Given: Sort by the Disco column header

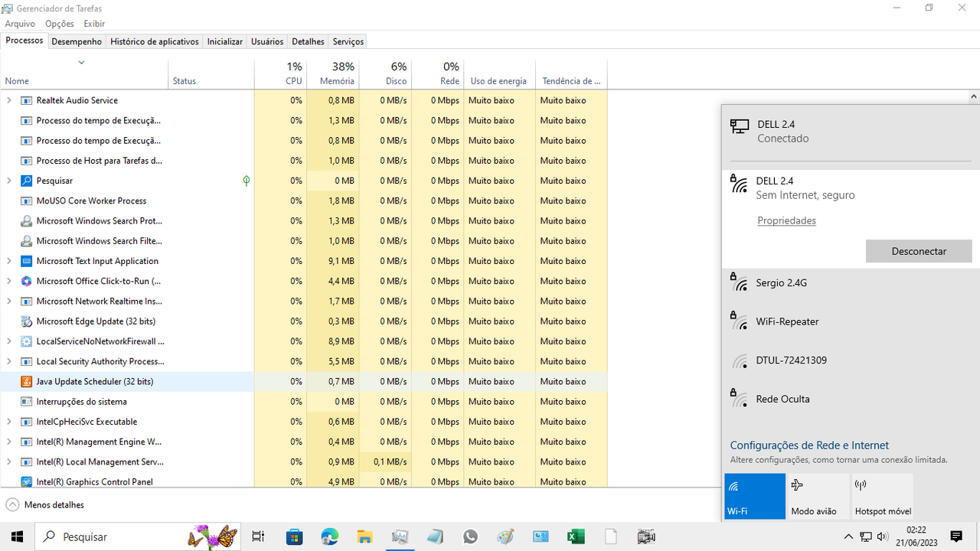Looking at the screenshot, I should point(385,73).
